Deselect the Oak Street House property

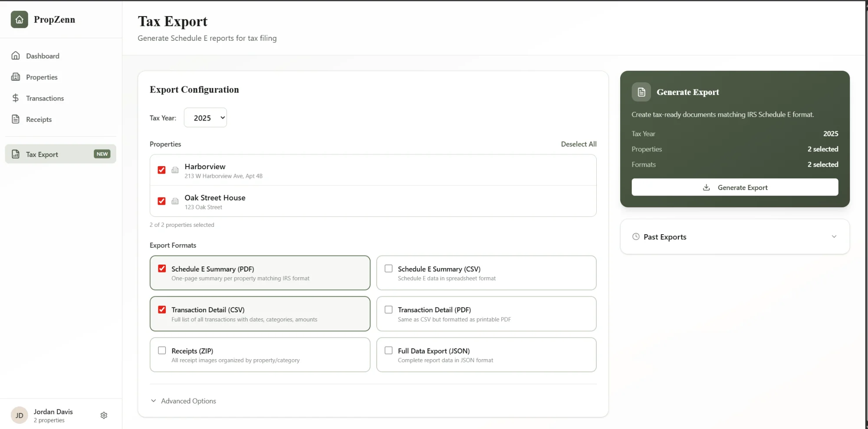click(161, 201)
